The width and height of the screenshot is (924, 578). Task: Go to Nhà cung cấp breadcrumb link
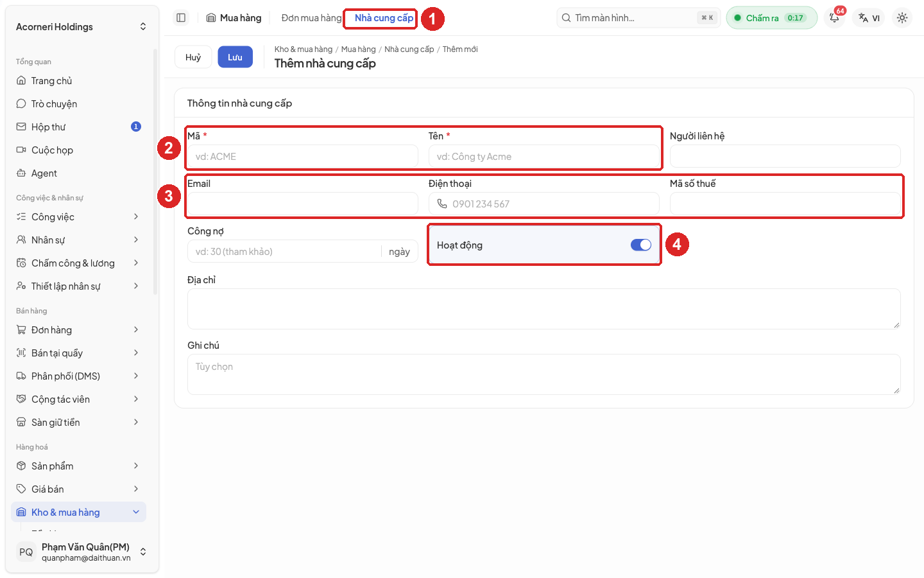[409, 49]
